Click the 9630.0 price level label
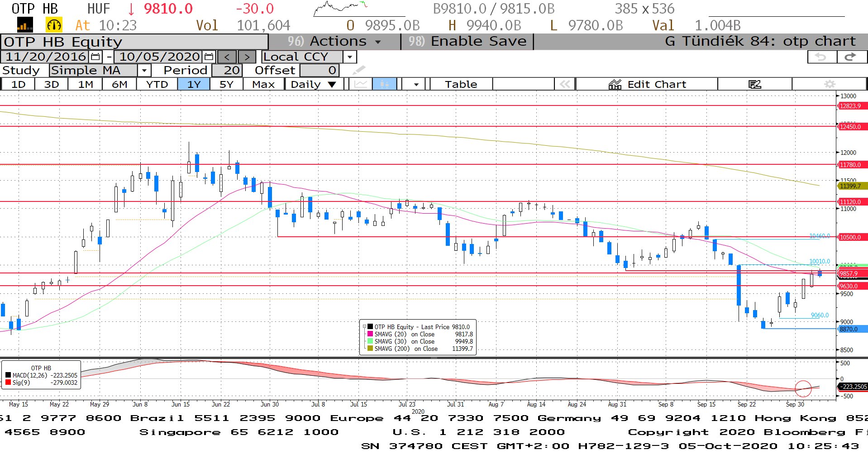This screenshot has width=868, height=464. (853, 286)
